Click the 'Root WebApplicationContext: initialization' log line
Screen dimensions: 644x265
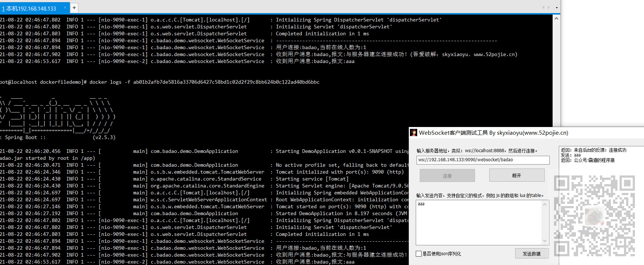click(x=204, y=199)
